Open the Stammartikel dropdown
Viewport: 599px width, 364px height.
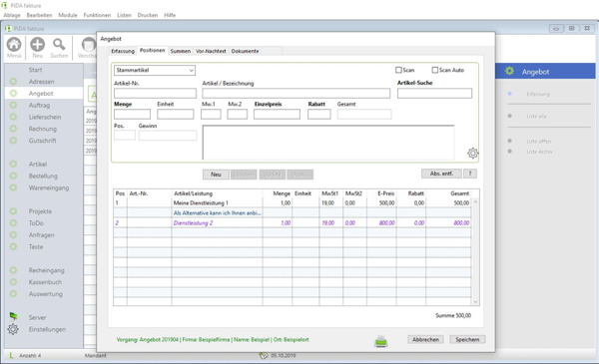point(155,70)
